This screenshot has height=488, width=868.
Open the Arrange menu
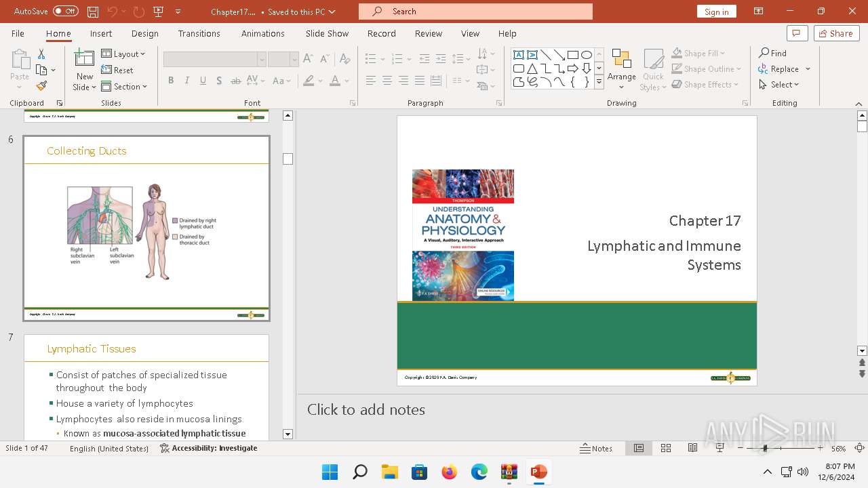[x=622, y=70]
